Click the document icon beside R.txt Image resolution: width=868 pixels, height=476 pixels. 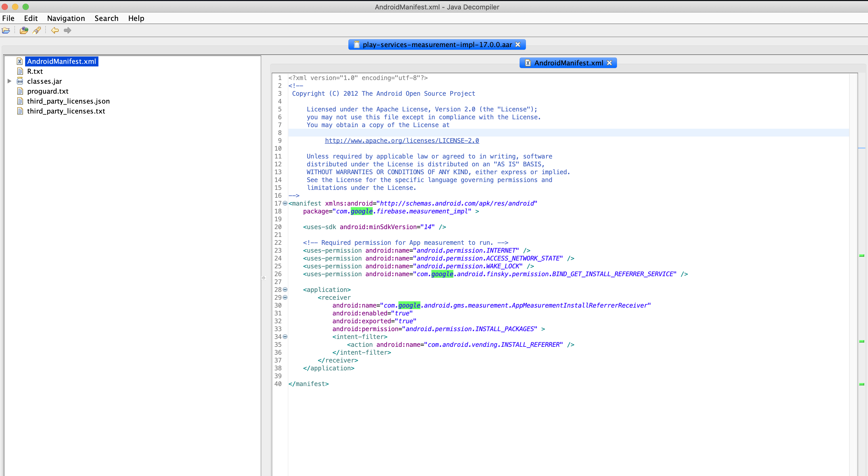(20, 71)
